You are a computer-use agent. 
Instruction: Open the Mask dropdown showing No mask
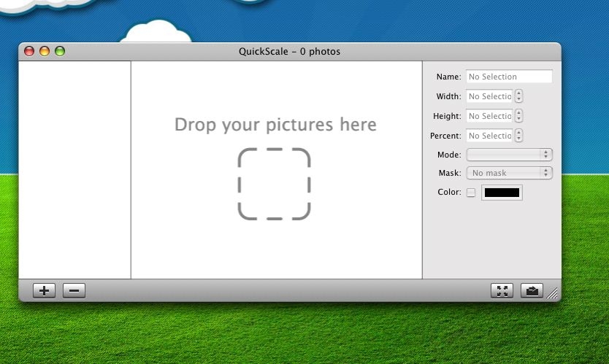(x=509, y=173)
